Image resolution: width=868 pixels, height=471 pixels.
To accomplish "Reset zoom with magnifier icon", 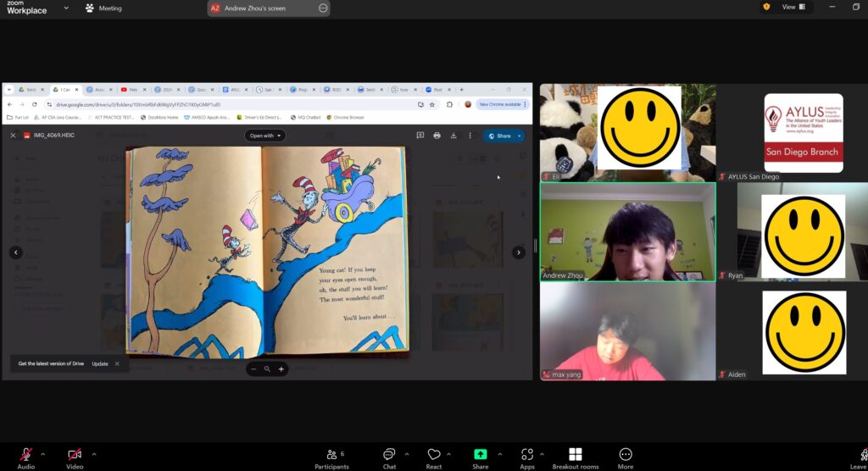I will 267,369.
